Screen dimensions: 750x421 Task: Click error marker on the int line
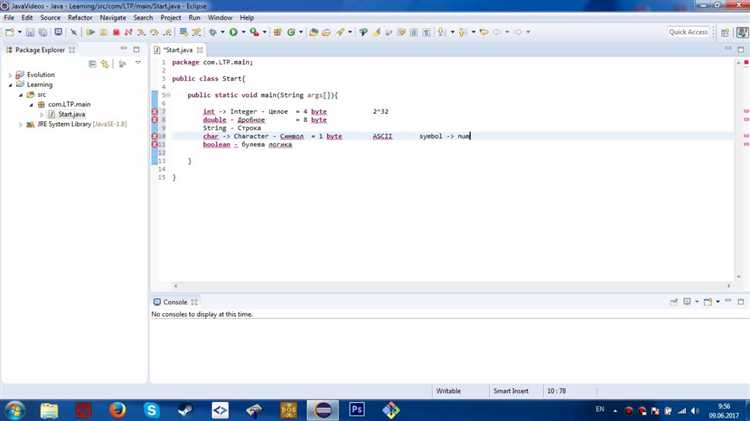(155, 111)
